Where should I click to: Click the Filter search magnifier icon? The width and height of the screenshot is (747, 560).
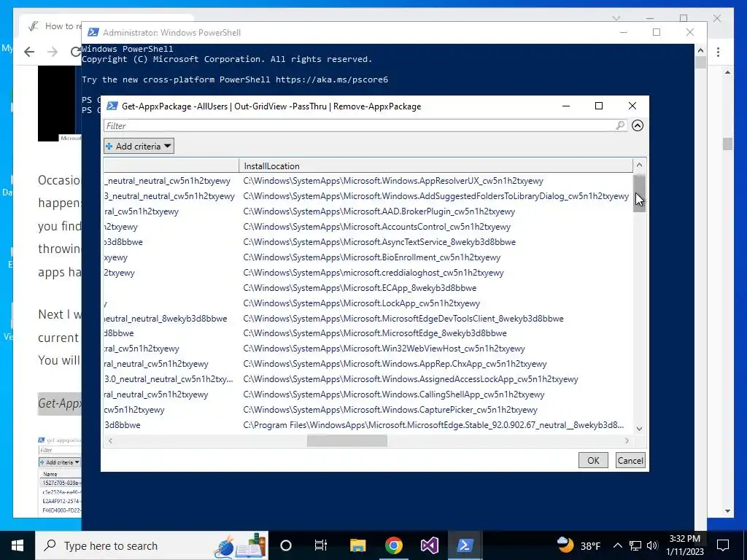tap(620, 125)
